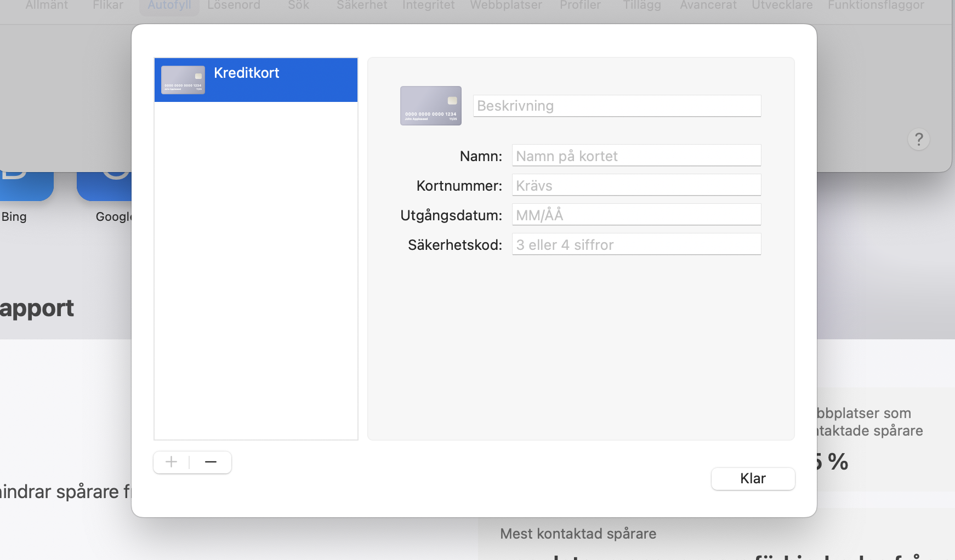The image size is (955, 560).
Task: Click the credit card image beside Beskrivning
Action: pyautogui.click(x=431, y=106)
